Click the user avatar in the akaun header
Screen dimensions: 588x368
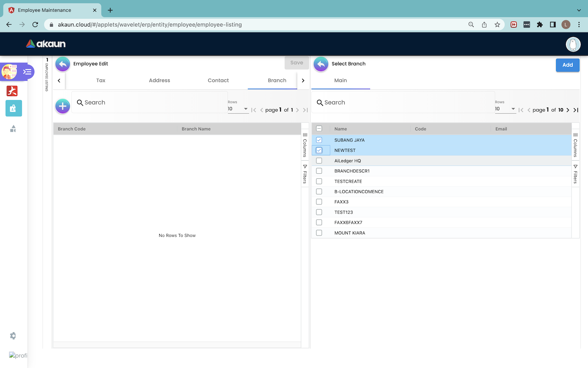[573, 44]
